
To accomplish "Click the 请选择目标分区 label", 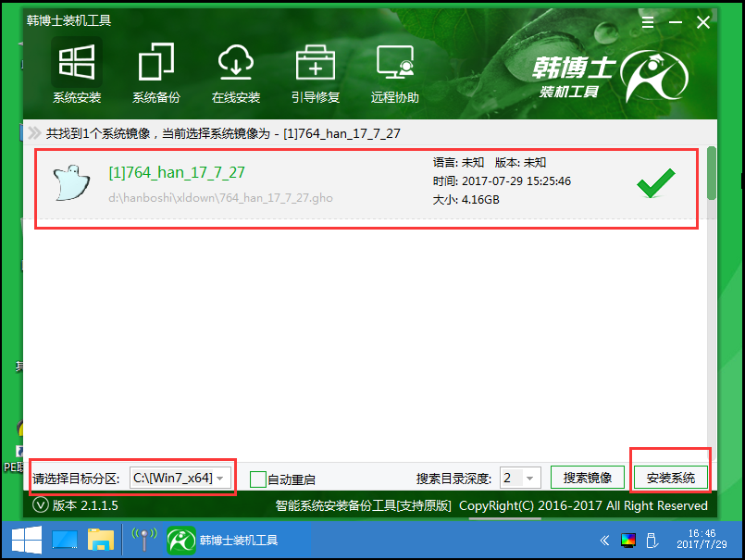I will tap(76, 479).
